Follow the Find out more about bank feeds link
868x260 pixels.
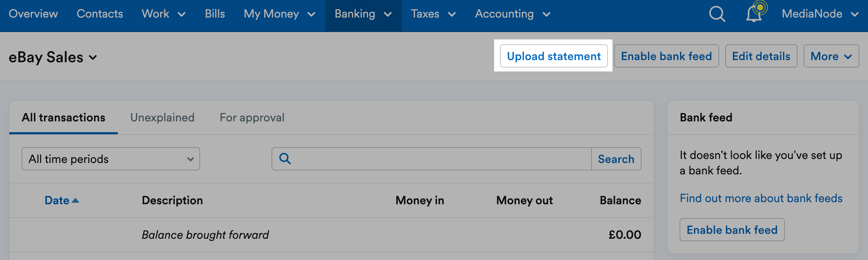(x=760, y=198)
